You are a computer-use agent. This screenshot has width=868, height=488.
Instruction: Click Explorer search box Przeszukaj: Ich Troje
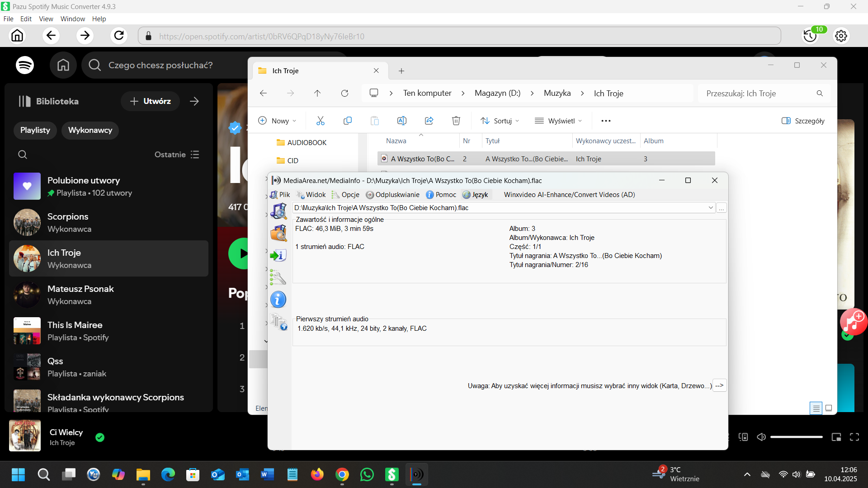764,93
